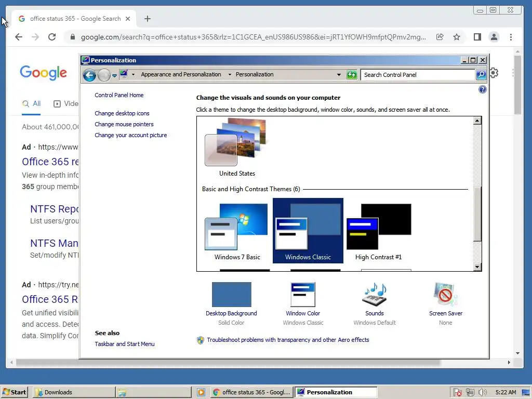Open Change mouse pointers link
532x399 pixels.
(x=124, y=124)
